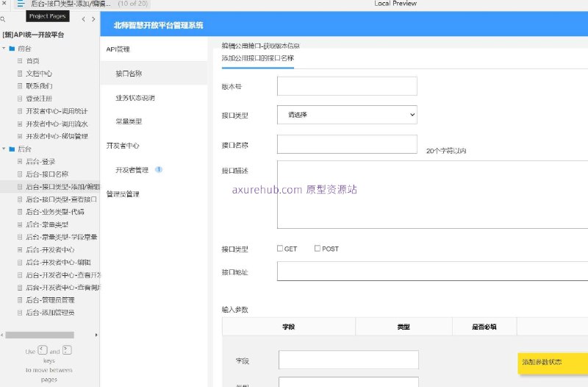Image resolution: width=588 pixels, height=387 pixels.
Task: Open the 后台-登录 page
Action: (40, 162)
